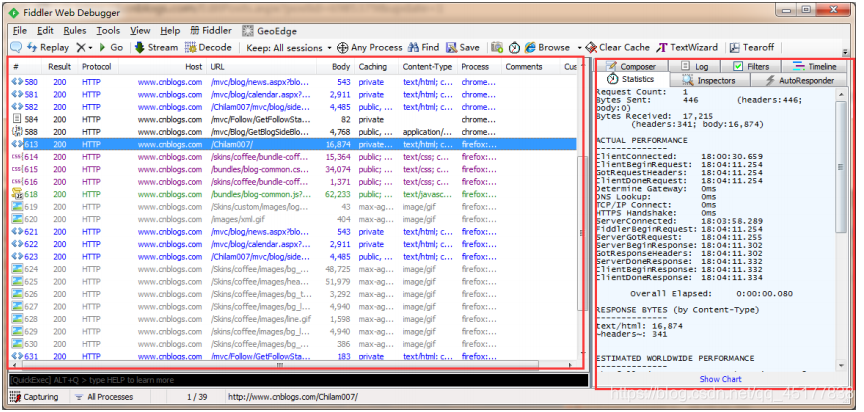
Task: Select session 620 /images/xml.gif row
Action: point(293,219)
